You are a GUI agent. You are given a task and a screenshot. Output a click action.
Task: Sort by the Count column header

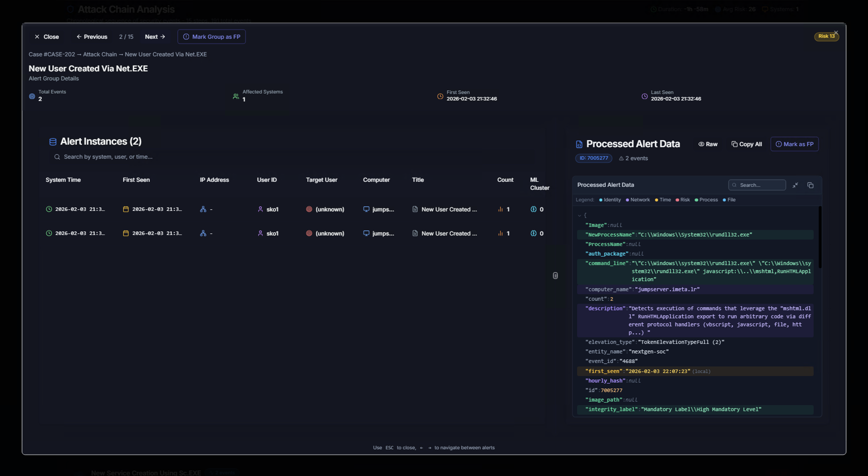coord(505,180)
